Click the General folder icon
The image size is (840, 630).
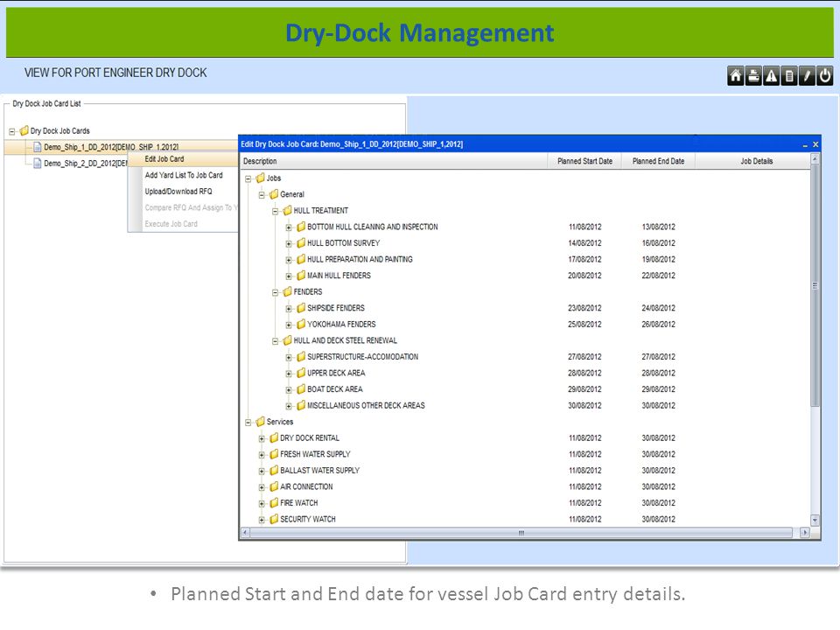point(274,194)
